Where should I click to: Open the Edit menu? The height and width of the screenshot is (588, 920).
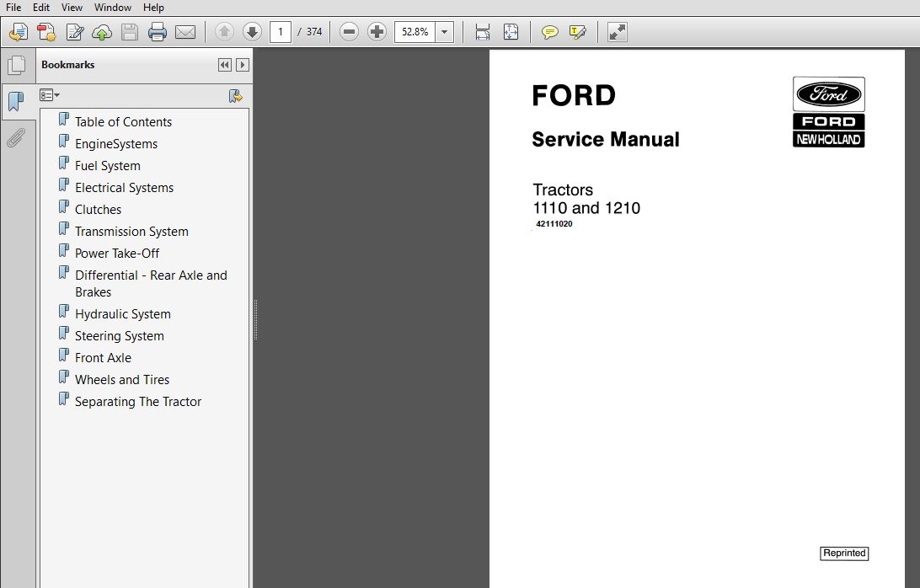(41, 8)
